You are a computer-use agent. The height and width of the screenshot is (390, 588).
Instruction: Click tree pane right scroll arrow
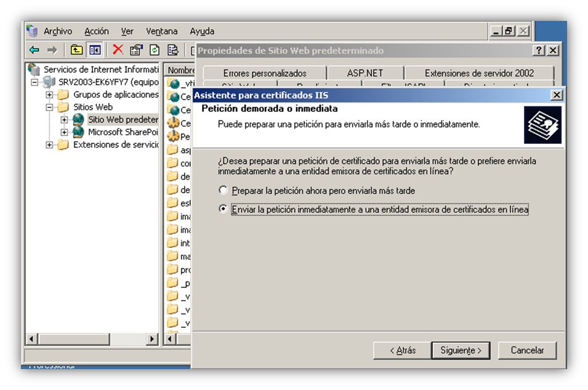point(151,339)
